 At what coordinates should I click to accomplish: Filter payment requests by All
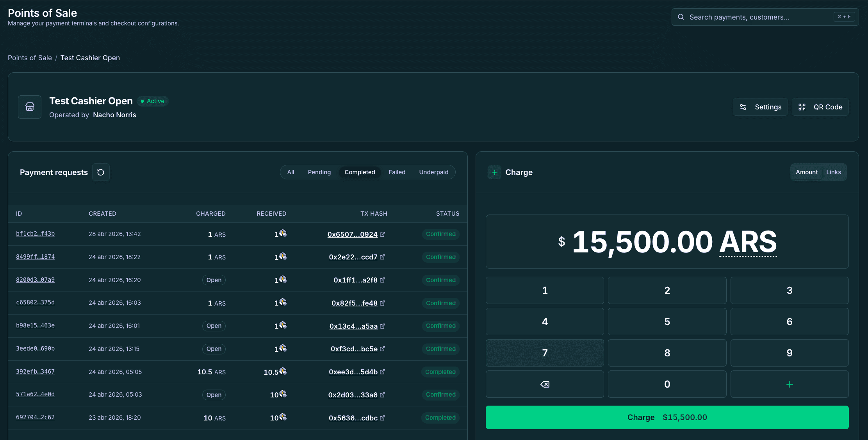(x=291, y=172)
